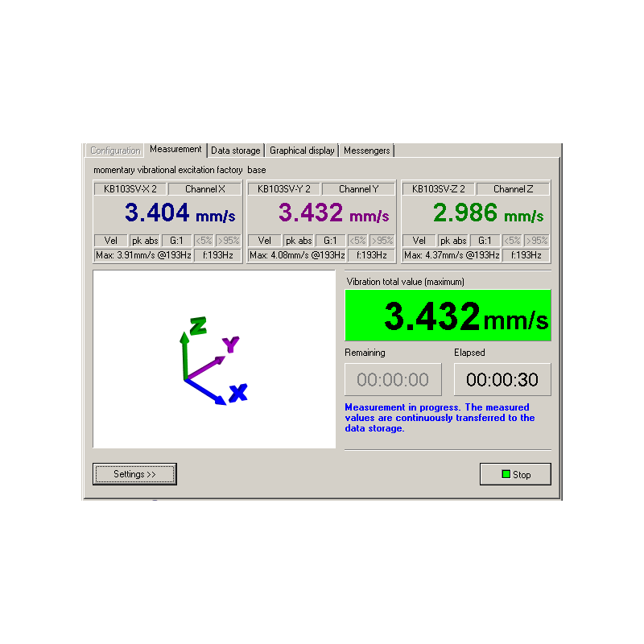Click the <5% indicator in Channel X
The height and width of the screenshot is (644, 644).
coord(204,241)
